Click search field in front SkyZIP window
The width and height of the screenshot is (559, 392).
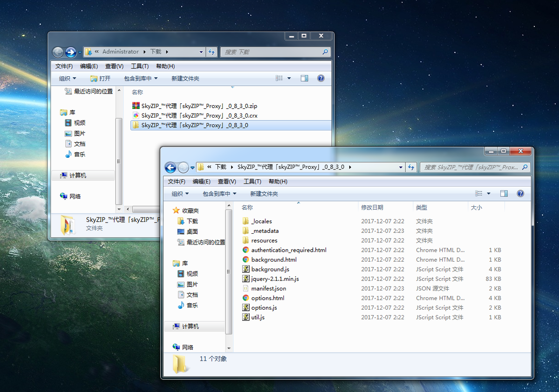click(475, 167)
